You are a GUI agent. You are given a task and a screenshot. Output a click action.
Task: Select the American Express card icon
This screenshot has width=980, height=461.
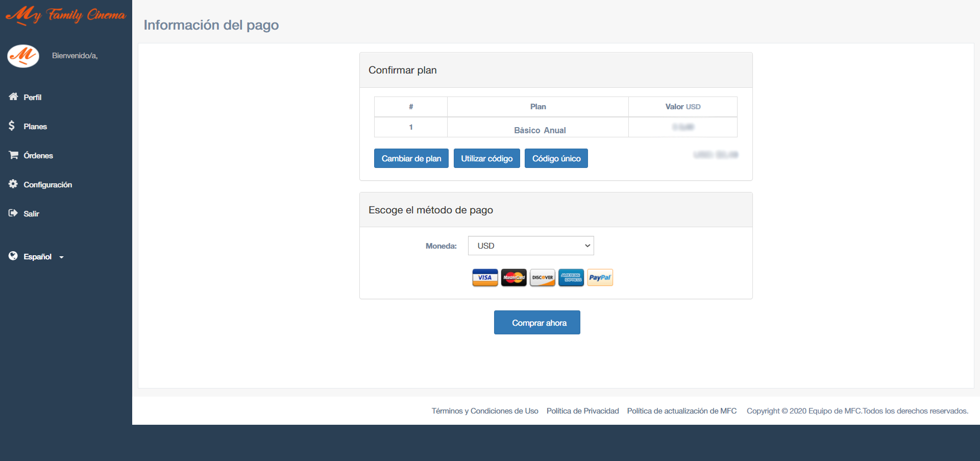point(571,278)
